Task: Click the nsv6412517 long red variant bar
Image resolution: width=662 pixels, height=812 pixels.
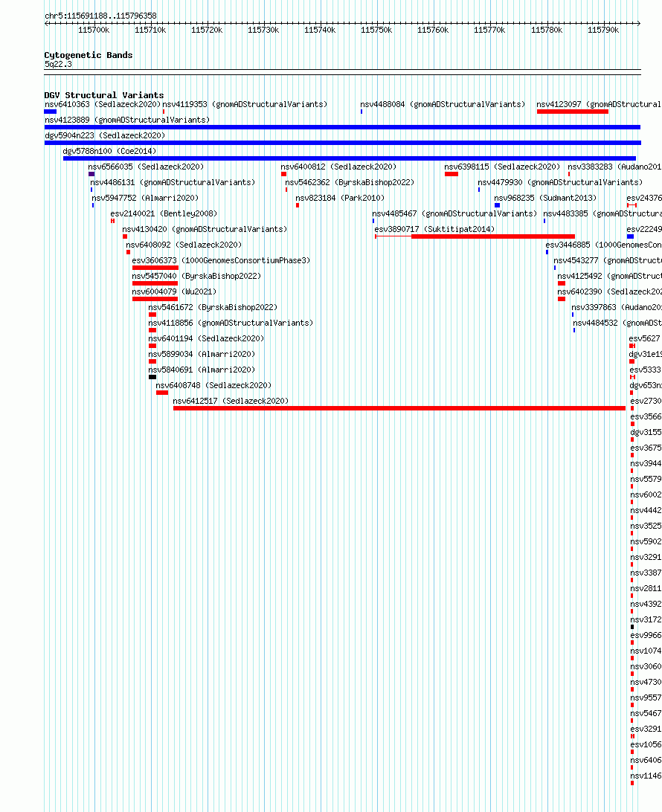Action: [x=399, y=408]
